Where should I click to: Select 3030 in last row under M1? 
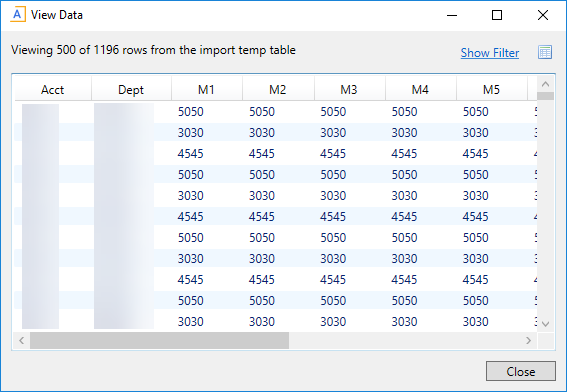tap(191, 321)
